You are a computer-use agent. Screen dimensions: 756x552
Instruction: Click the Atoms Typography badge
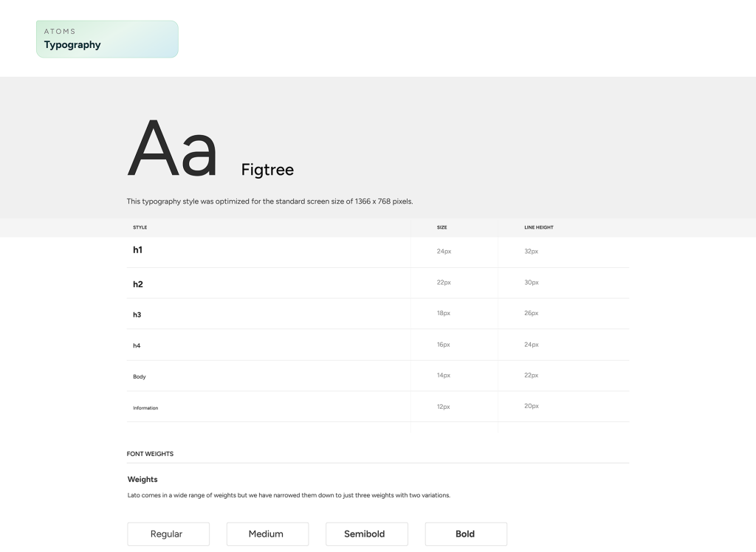click(x=107, y=39)
